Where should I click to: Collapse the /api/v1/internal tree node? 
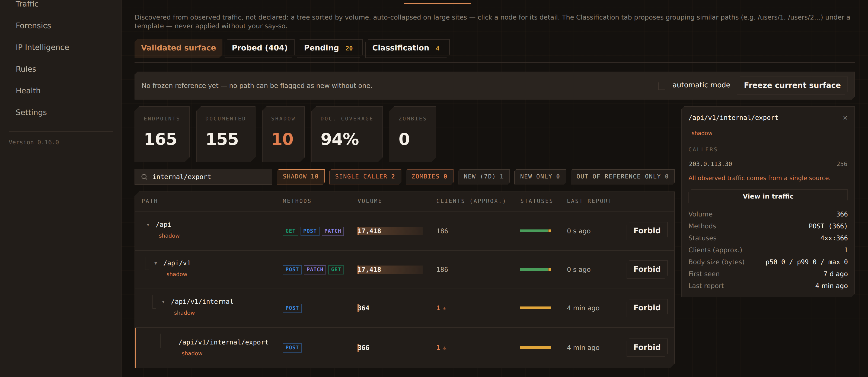[x=163, y=302]
